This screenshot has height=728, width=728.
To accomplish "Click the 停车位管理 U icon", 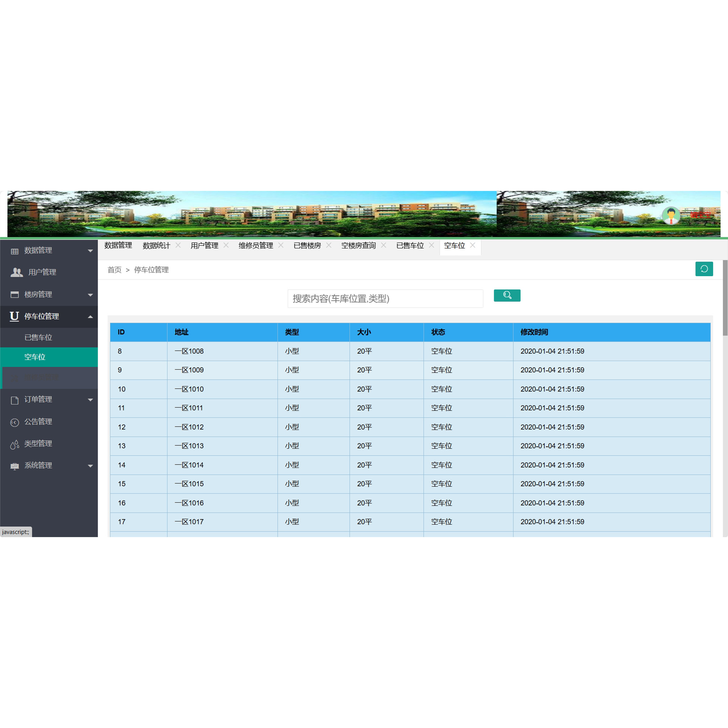I will click(x=14, y=316).
